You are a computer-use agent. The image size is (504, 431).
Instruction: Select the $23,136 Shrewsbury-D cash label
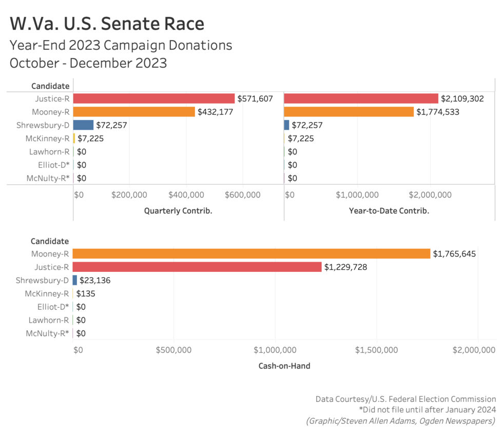(95, 280)
